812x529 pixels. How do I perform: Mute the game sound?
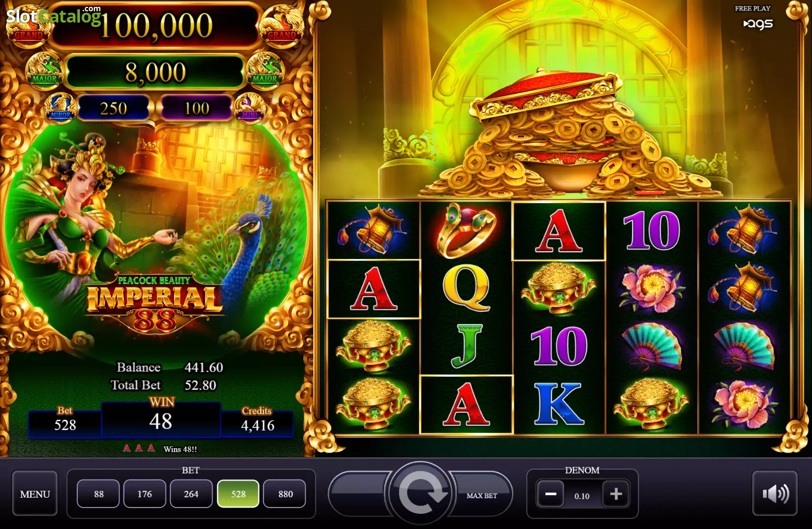tap(775, 493)
